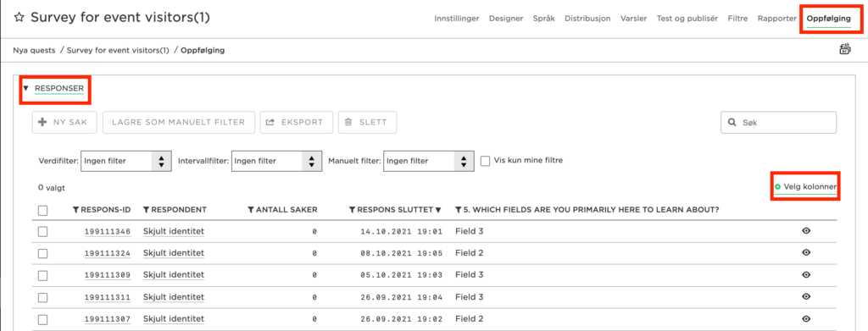Click sort arrow next to RESPONS SLUTTET

438,210
